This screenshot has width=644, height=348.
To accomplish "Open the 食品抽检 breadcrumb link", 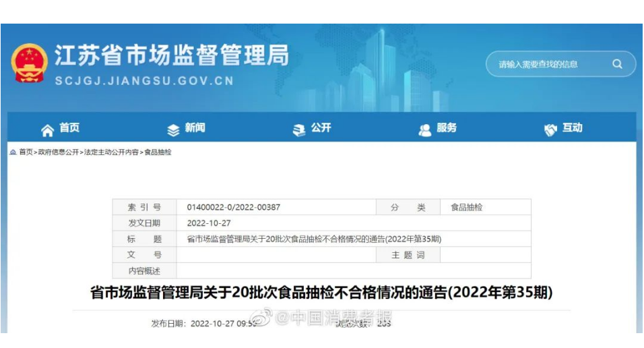I will click(158, 152).
